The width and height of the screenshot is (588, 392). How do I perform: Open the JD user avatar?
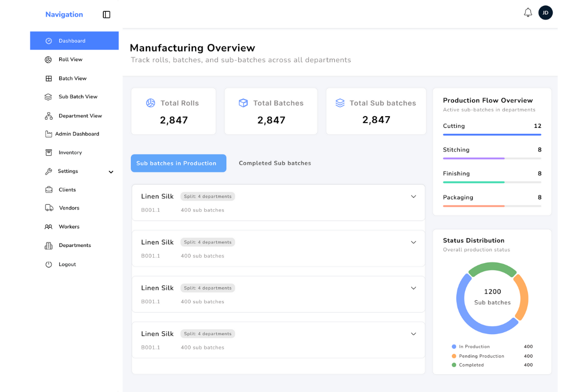coord(545,13)
